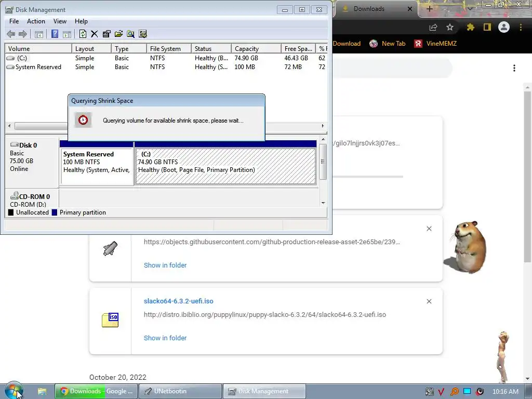
Task: Select the (C:) volume row
Action: (166, 58)
